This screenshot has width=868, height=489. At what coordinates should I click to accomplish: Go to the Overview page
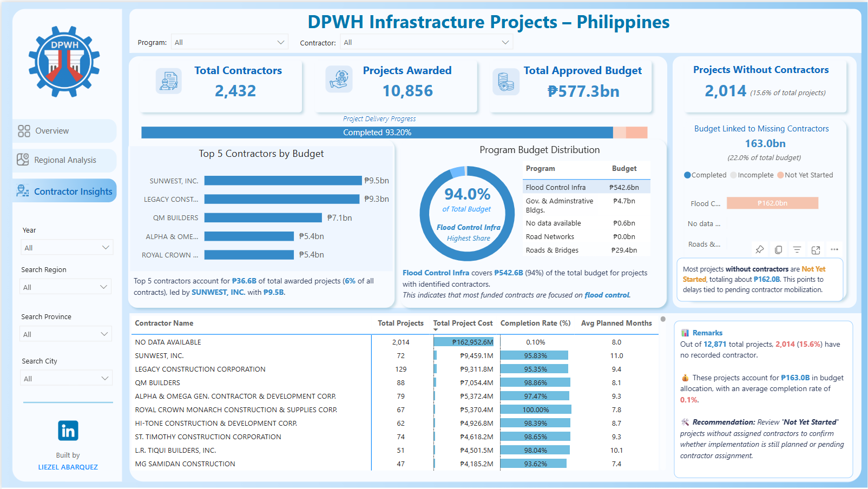[x=52, y=131]
